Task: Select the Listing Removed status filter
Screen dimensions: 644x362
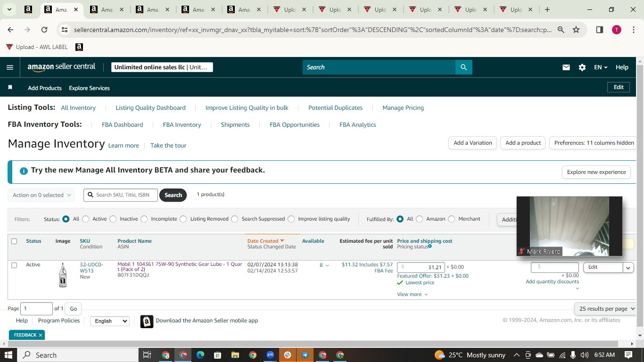Action: pos(184,219)
